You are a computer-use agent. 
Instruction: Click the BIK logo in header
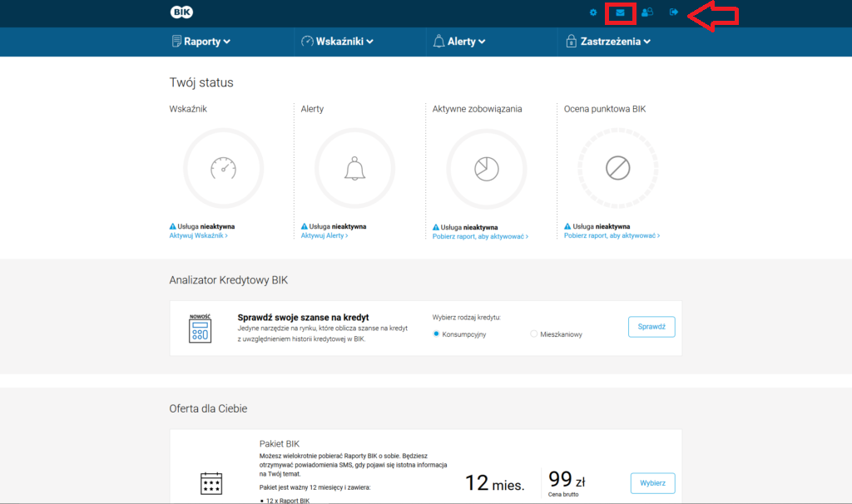point(181,12)
